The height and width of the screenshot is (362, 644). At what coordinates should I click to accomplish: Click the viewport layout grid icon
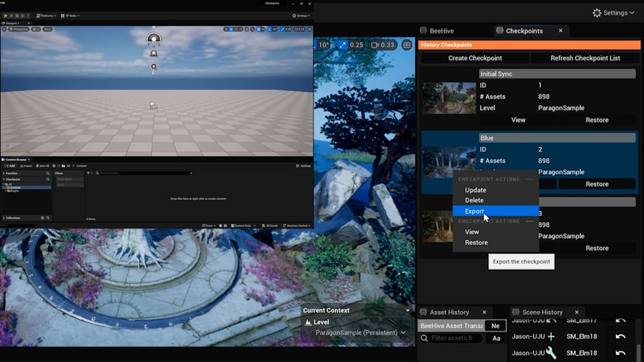[x=407, y=45]
